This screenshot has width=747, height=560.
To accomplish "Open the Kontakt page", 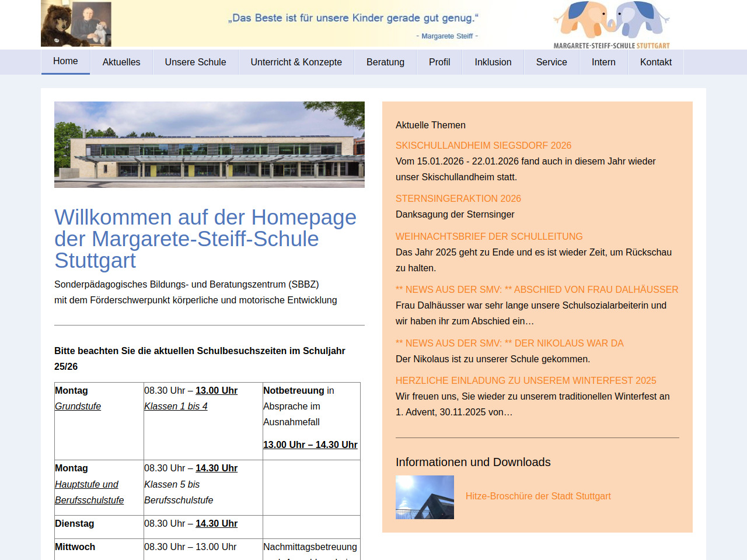I will [x=656, y=62].
